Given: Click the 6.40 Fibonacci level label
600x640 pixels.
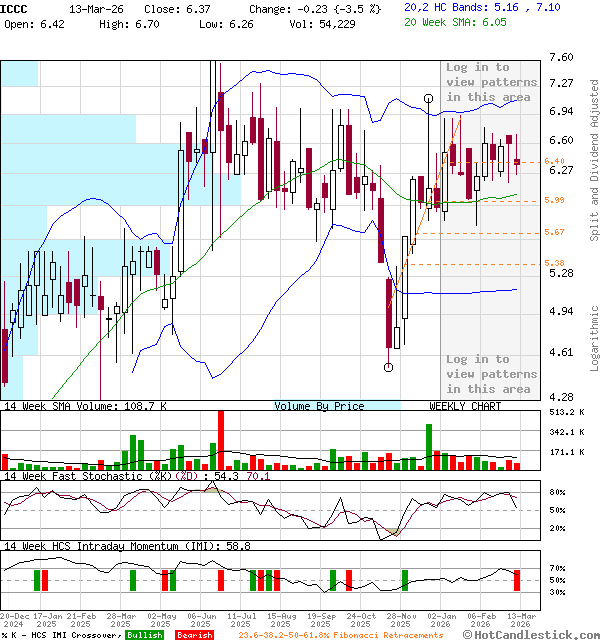Looking at the screenshot, I should 555,162.
